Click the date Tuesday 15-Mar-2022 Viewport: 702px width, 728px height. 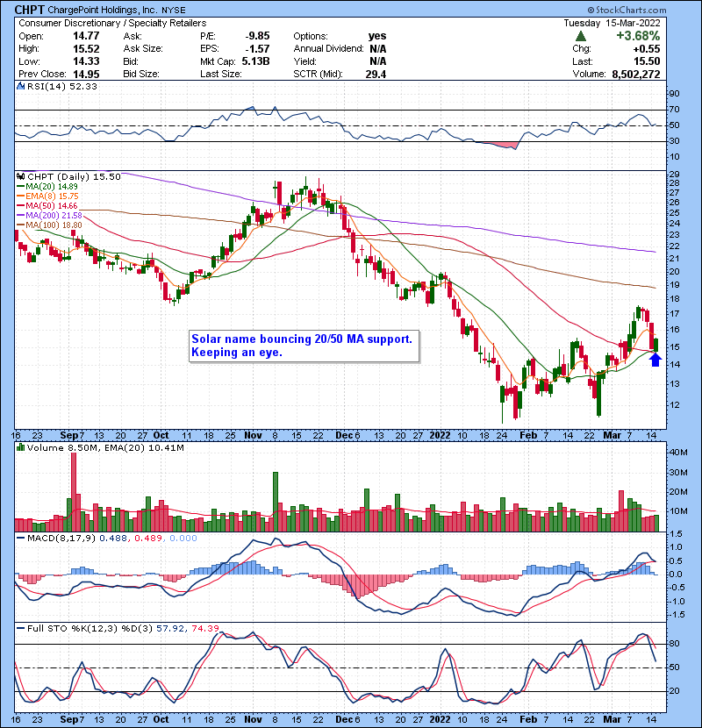(x=612, y=23)
